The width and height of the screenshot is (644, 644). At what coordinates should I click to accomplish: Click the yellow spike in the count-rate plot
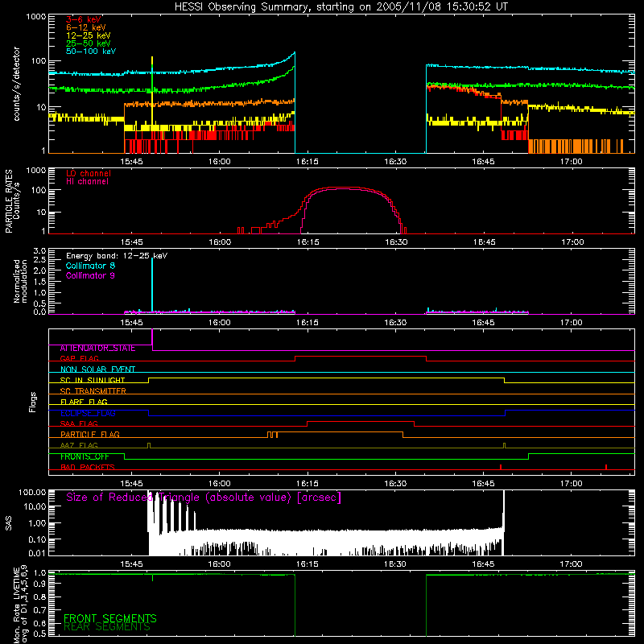coord(152,90)
